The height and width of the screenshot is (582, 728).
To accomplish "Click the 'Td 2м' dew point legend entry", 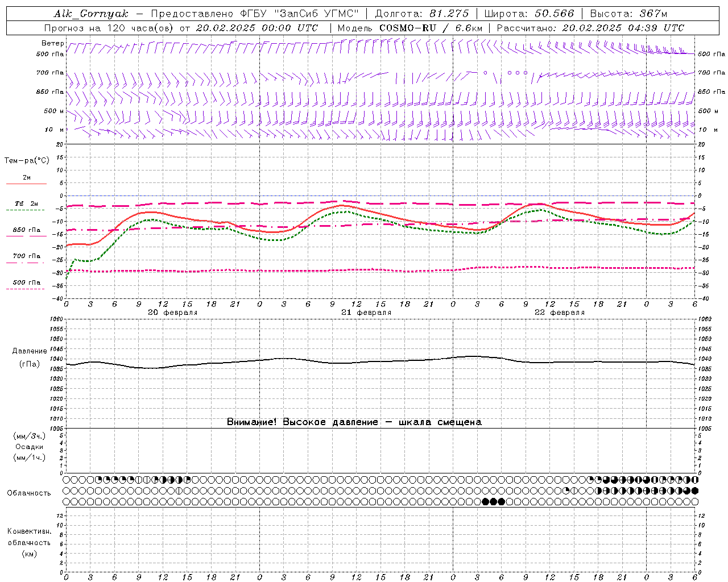I will (26, 203).
